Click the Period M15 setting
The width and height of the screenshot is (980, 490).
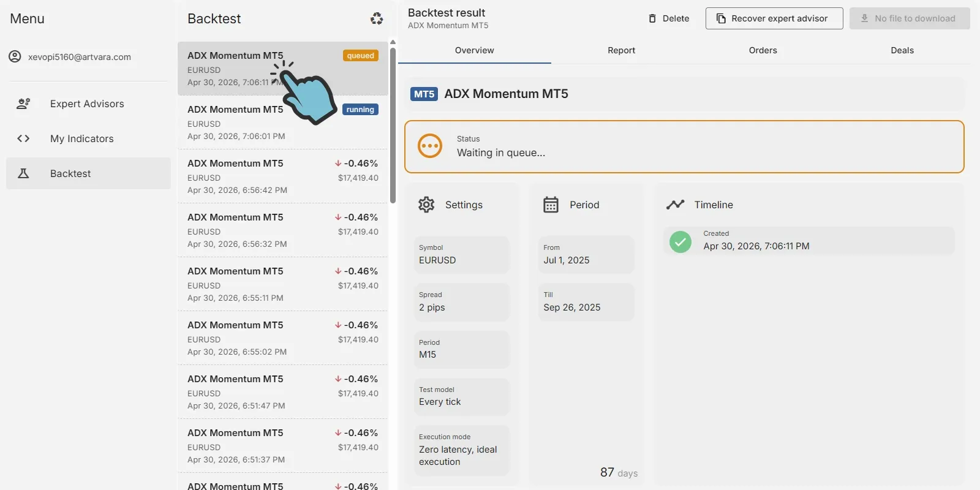462,349
